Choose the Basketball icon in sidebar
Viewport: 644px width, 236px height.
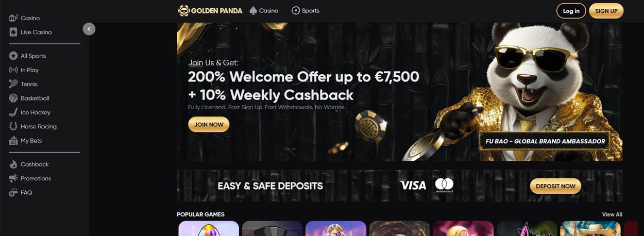[13, 98]
